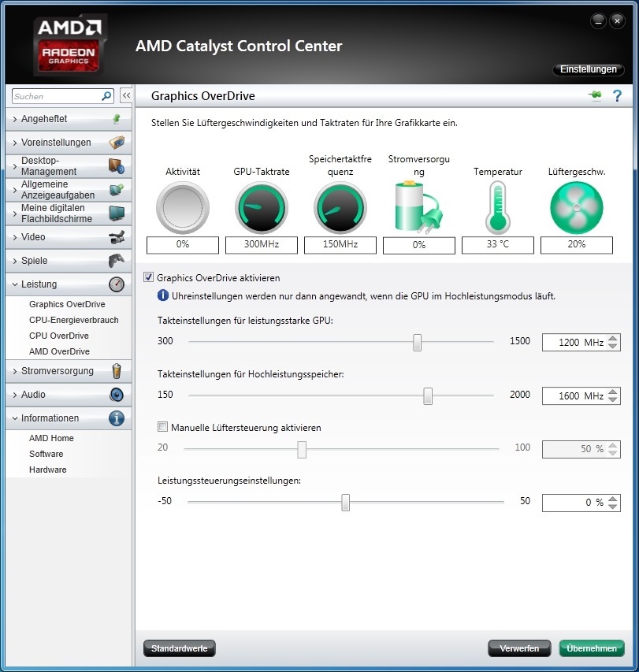Expand the Allgemeine Anzeigeaufgaben section
The height and width of the screenshot is (672, 639).
69,189
